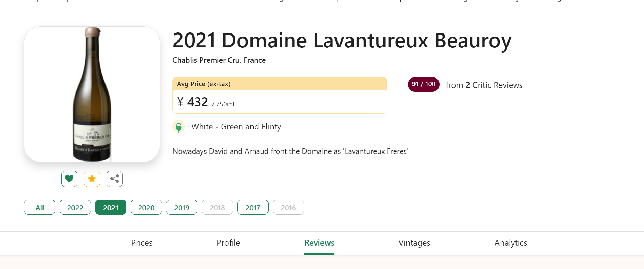Choose the 2020 vintage

click(x=146, y=207)
